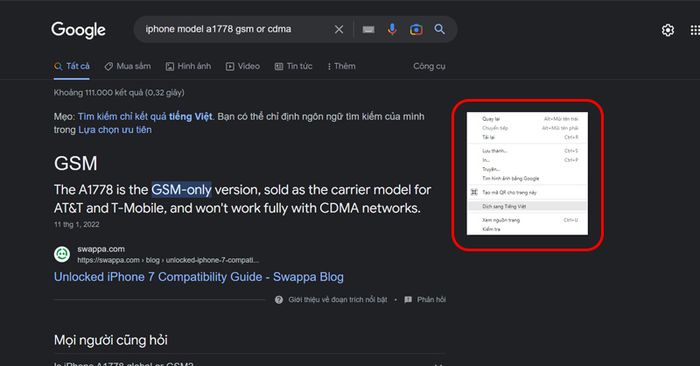
Task: Choose Kiểm tra inspect in context menu
Action: (x=527, y=229)
